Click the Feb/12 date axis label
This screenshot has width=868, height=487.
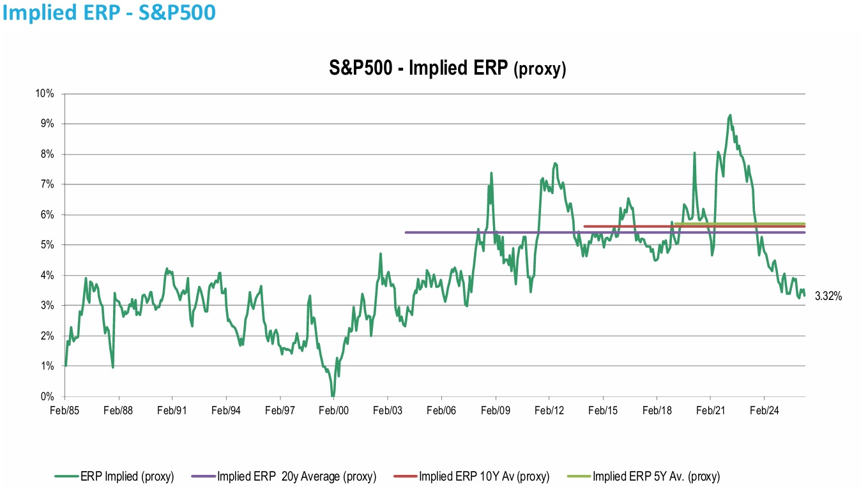pos(549,411)
